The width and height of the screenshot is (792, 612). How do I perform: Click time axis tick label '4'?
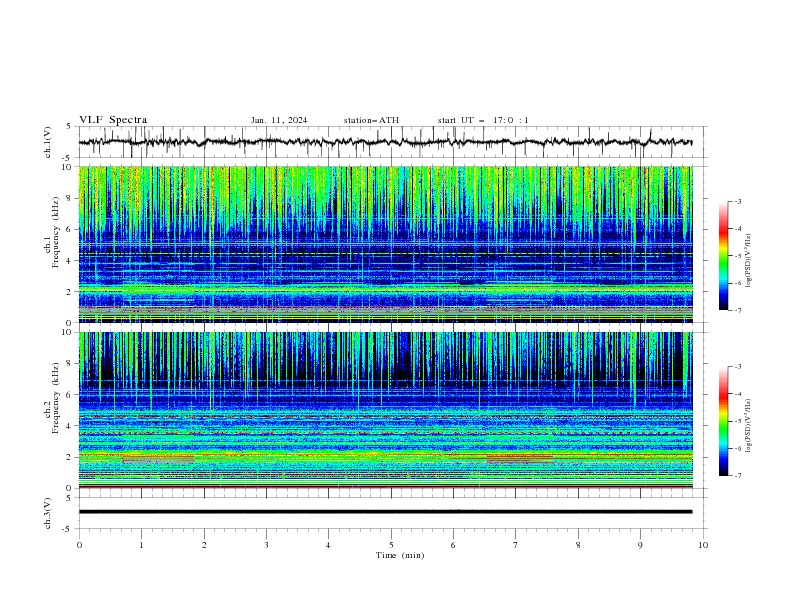pos(328,545)
